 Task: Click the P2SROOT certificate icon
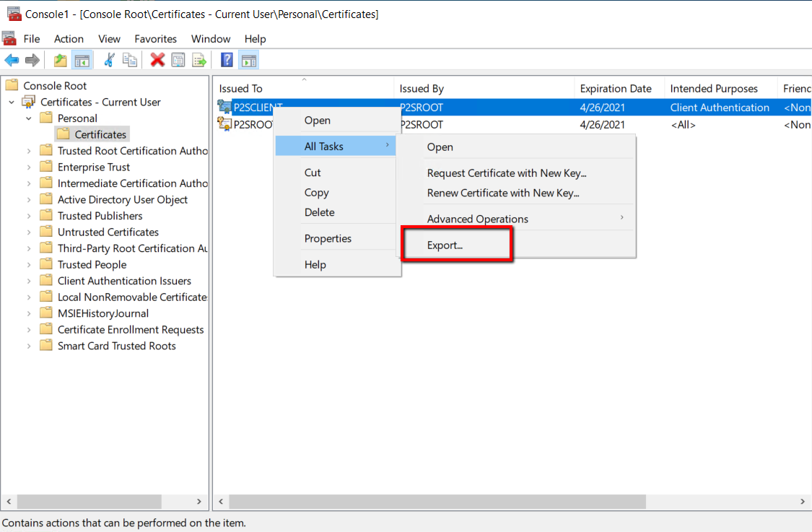(224, 124)
